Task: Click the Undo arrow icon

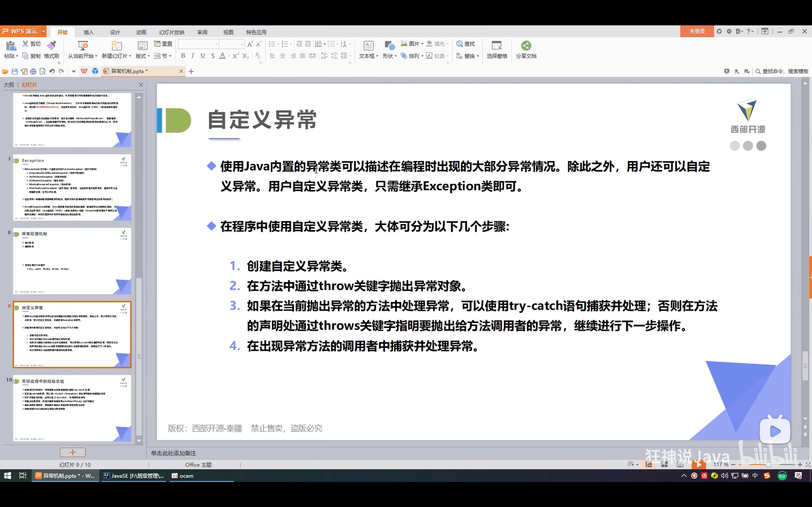Action: 52,71
